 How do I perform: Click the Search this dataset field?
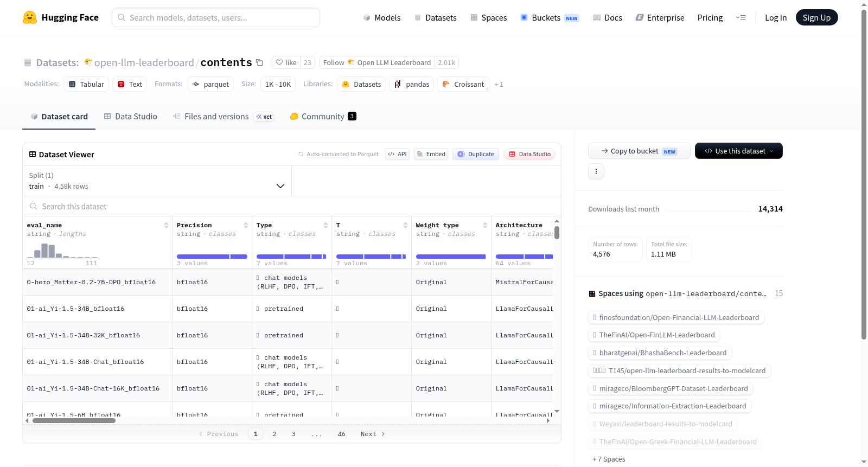[292, 206]
